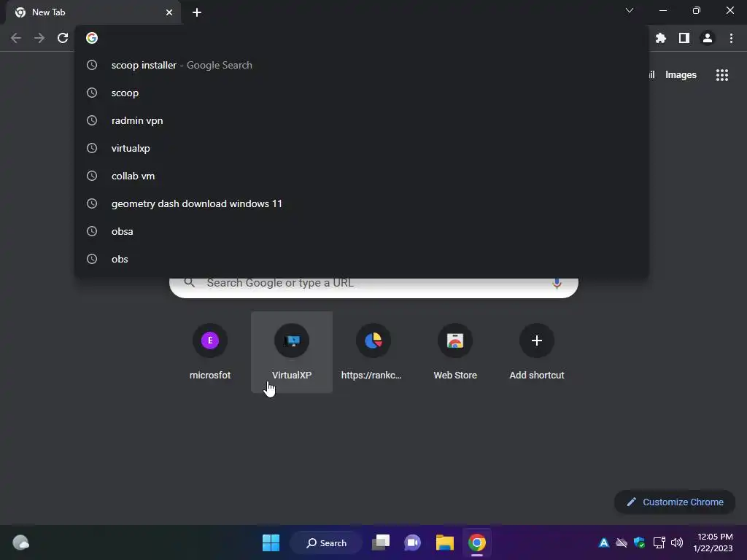Viewport: 747px width, 560px height.
Task: Go back using the back arrow
Action: (x=16, y=38)
